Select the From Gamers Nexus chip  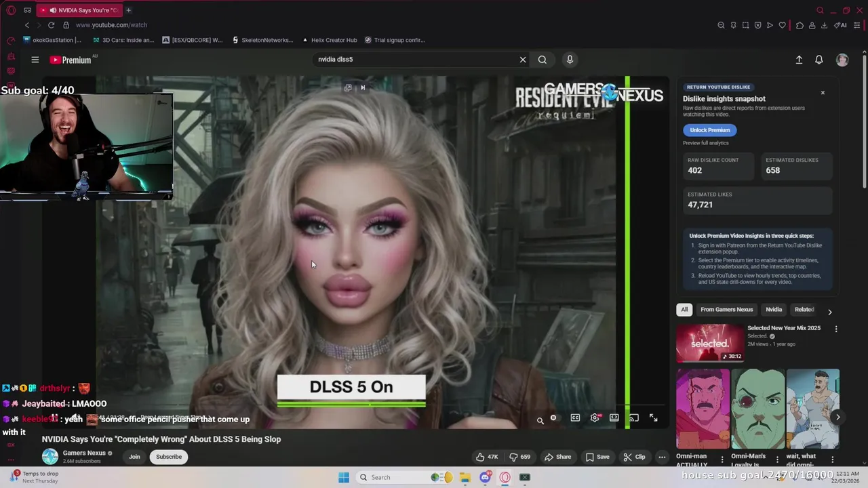(x=726, y=310)
